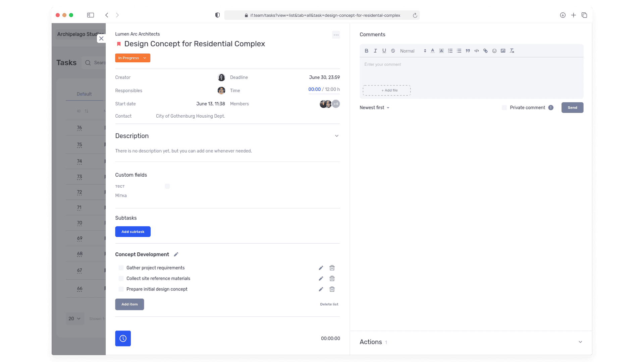
Task: Check off 'Prepare initial design concept'
Action: point(121,289)
